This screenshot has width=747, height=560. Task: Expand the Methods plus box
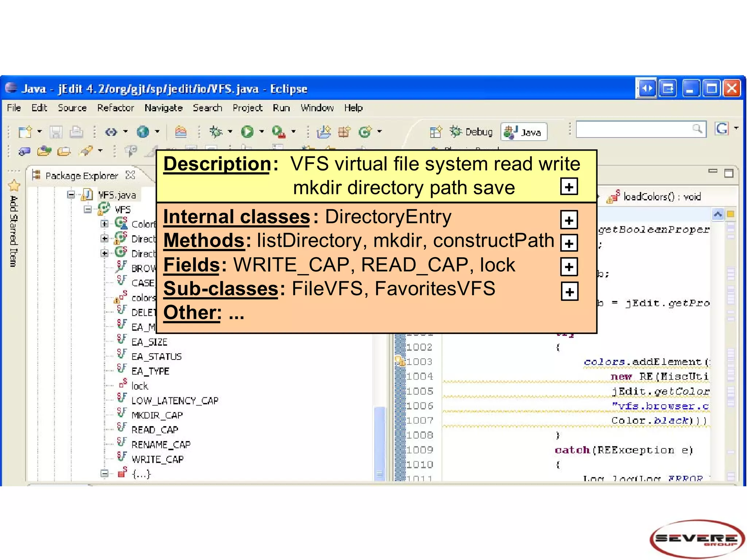569,243
